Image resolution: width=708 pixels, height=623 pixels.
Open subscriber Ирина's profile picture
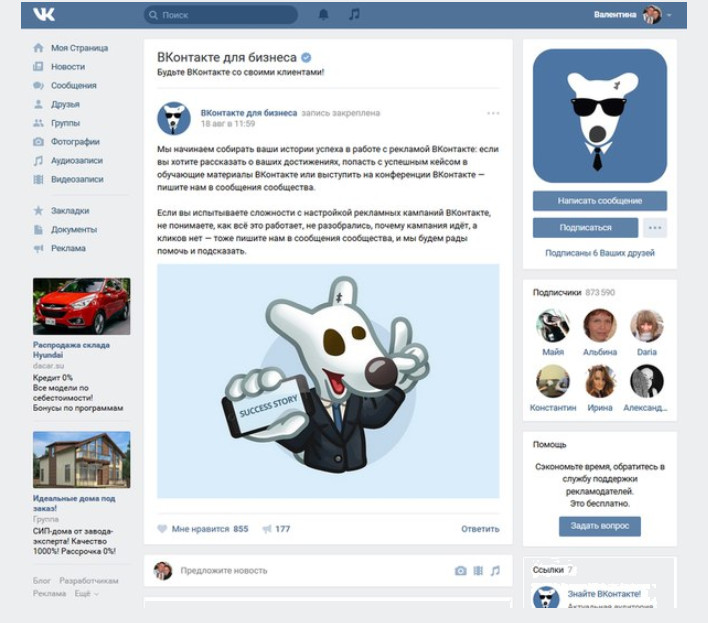coord(600,381)
